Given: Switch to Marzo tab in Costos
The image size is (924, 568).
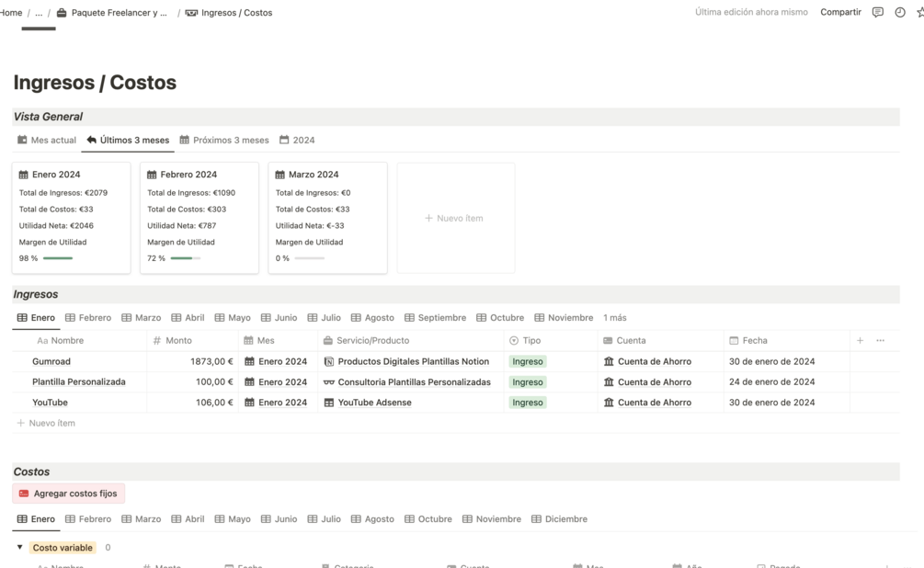Looking at the screenshot, I should click(x=141, y=519).
